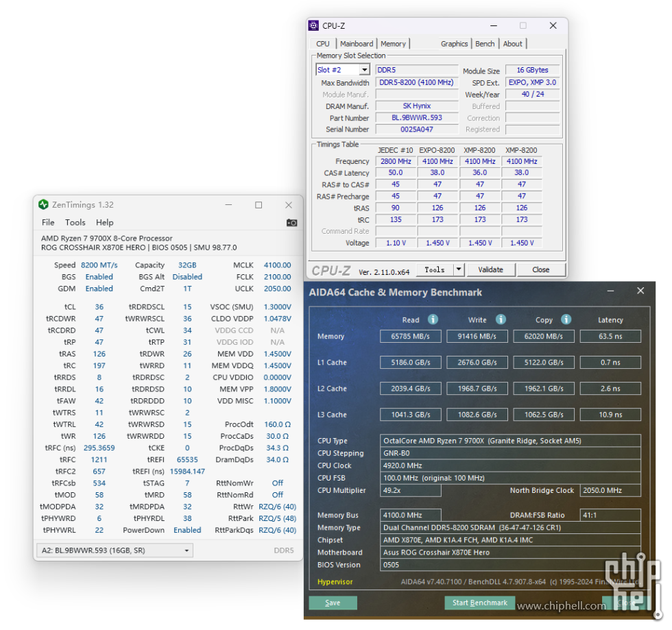
Task: Click the Memory Read 65785 MB/s field
Action: 410,337
